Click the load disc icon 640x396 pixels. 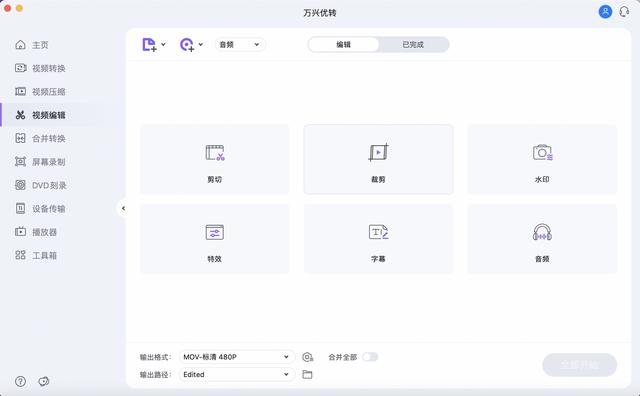[187, 44]
